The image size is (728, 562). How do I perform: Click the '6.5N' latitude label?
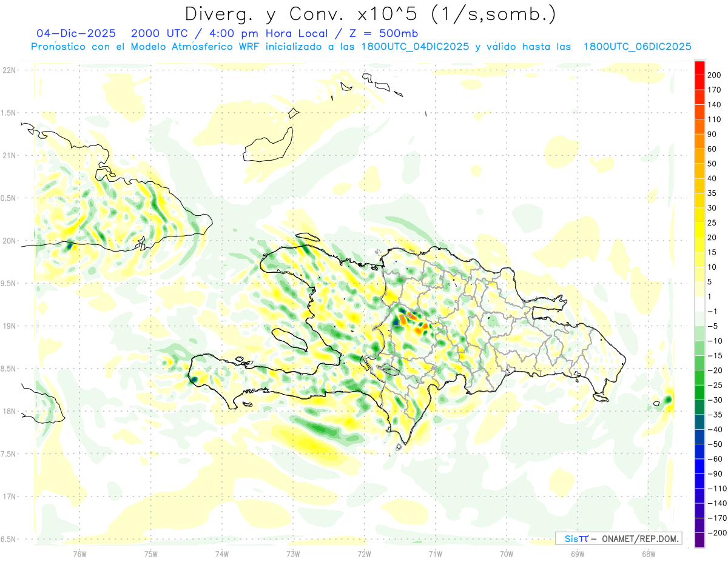[x=8, y=539]
